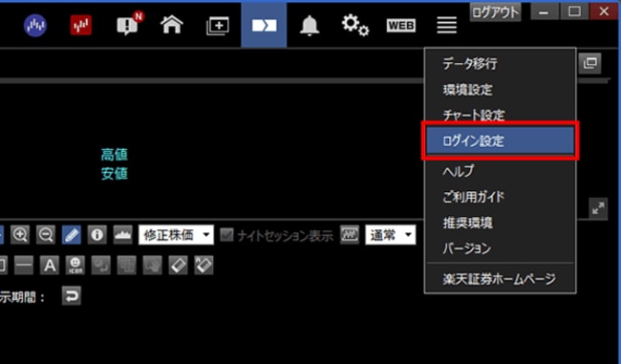The height and width of the screenshot is (364, 621).
Task: Open チャート設定 menu item
Action: pyautogui.click(x=501, y=115)
